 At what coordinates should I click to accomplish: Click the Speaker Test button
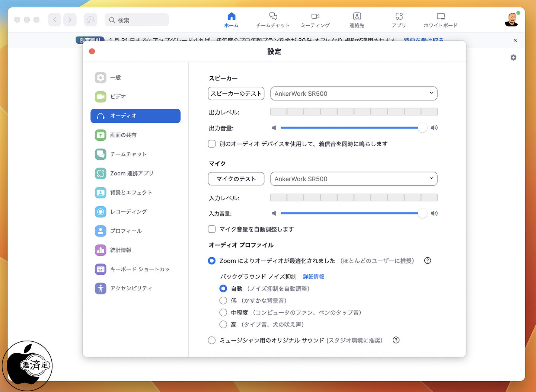tap(236, 93)
